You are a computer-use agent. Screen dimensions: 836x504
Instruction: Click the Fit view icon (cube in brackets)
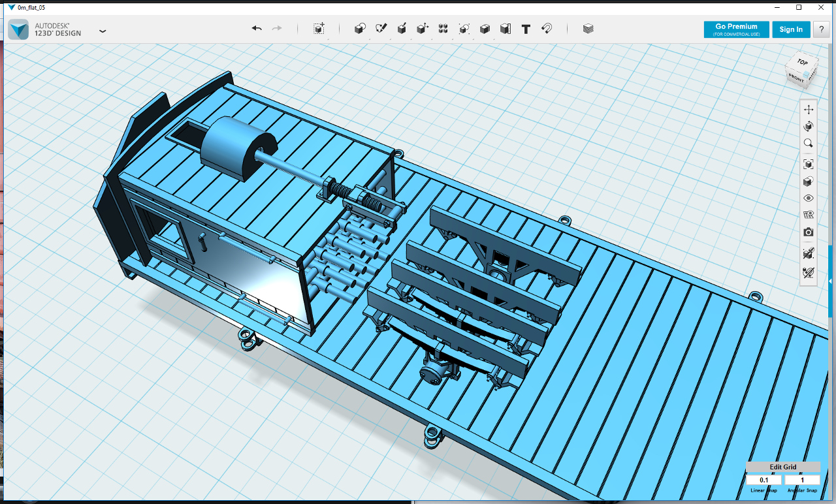809,165
